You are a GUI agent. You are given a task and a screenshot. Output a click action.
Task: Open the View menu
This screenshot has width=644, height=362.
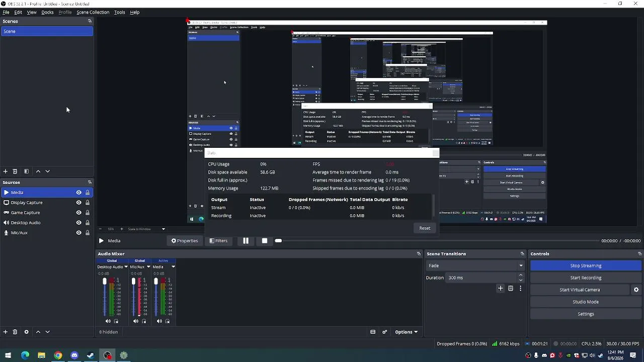pyautogui.click(x=32, y=12)
